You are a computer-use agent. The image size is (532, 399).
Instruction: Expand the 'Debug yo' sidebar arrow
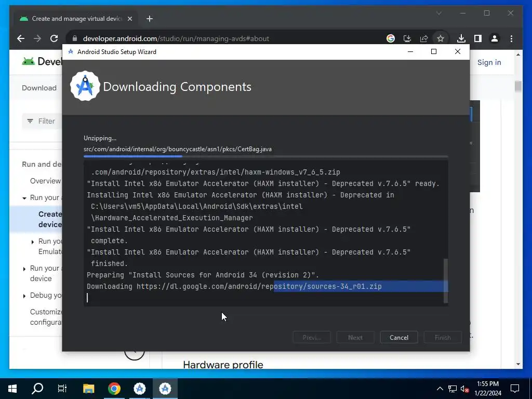(x=24, y=296)
